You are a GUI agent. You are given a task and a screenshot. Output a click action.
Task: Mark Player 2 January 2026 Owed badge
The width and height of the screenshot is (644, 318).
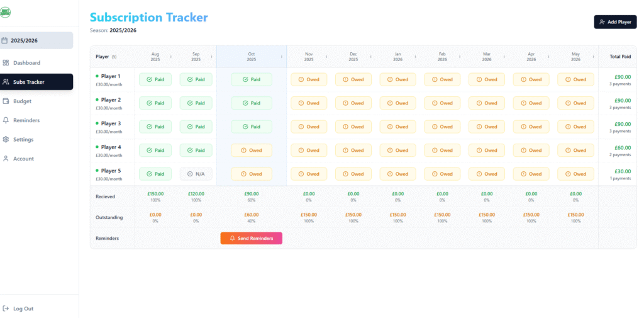(x=397, y=103)
